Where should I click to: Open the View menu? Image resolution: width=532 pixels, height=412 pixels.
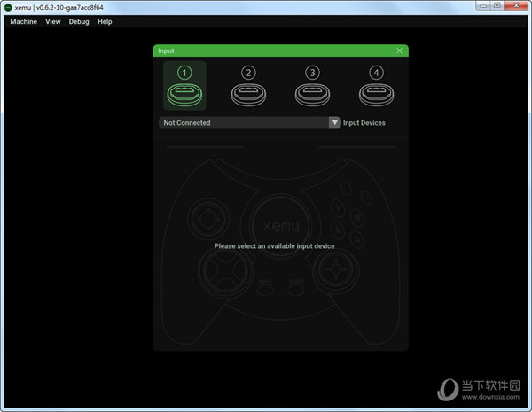[53, 21]
